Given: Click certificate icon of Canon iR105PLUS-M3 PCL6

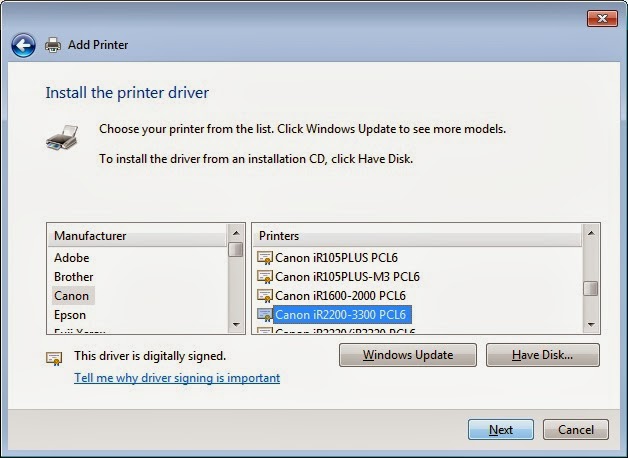Looking at the screenshot, I should coord(265,277).
